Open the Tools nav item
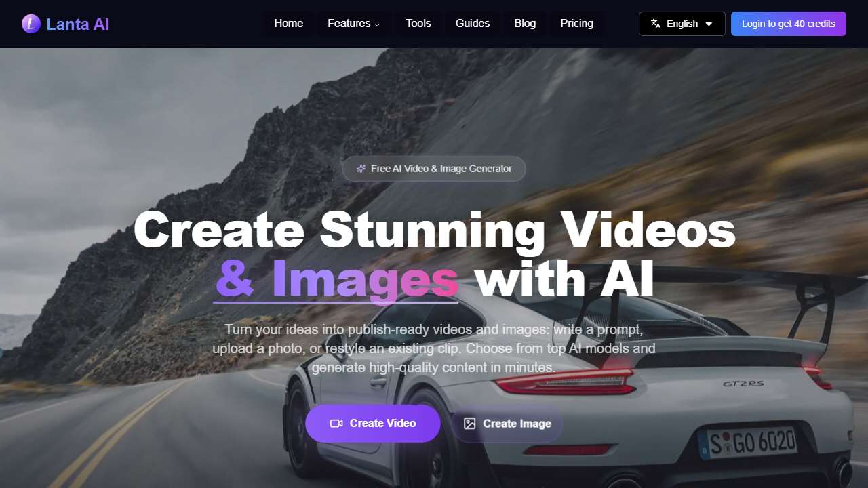The width and height of the screenshot is (868, 488). coord(418,23)
